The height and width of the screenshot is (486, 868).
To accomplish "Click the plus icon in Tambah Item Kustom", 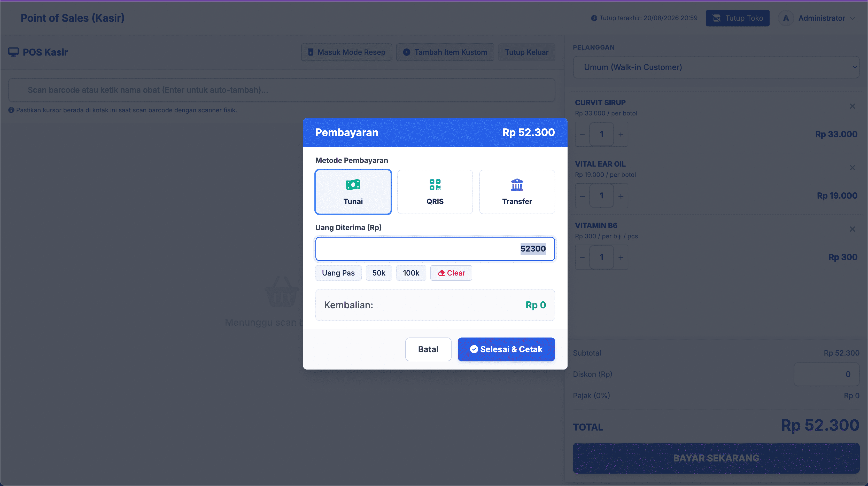I will tap(407, 52).
